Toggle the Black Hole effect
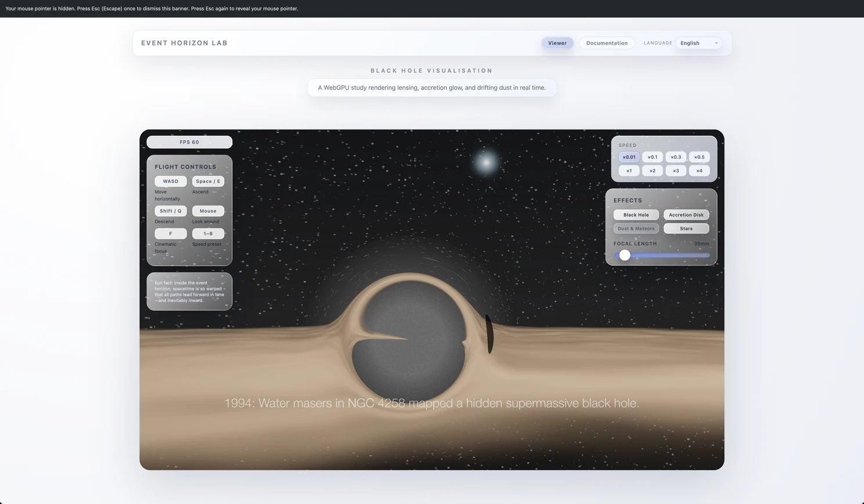864x504 pixels. pos(636,215)
